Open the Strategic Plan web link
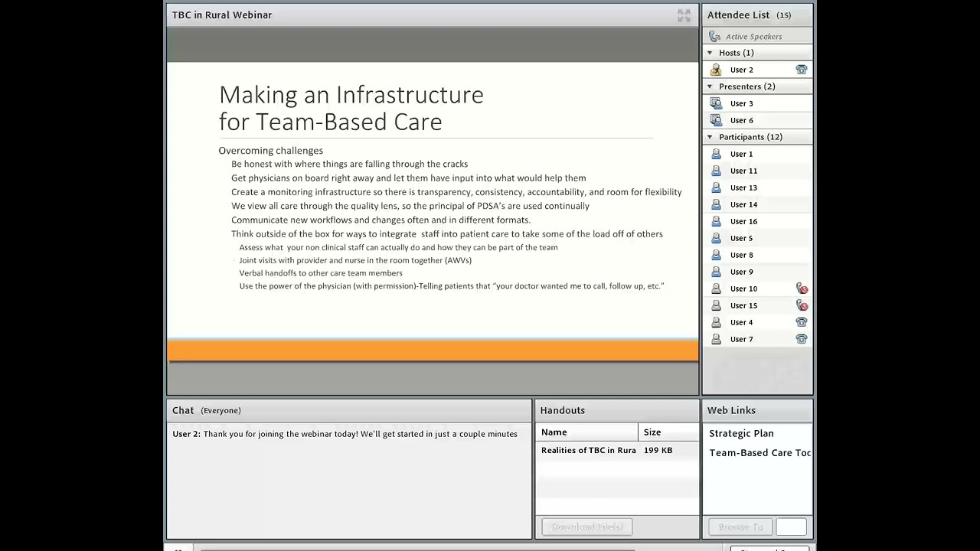The height and width of the screenshot is (551, 980). [x=741, y=433]
